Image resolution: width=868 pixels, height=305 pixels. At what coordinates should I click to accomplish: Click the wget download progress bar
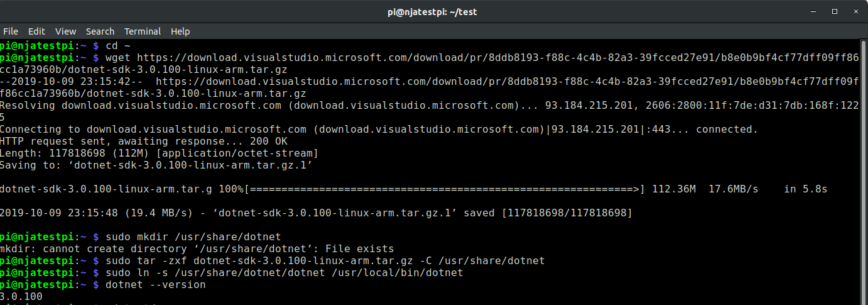pyautogui.click(x=445, y=189)
